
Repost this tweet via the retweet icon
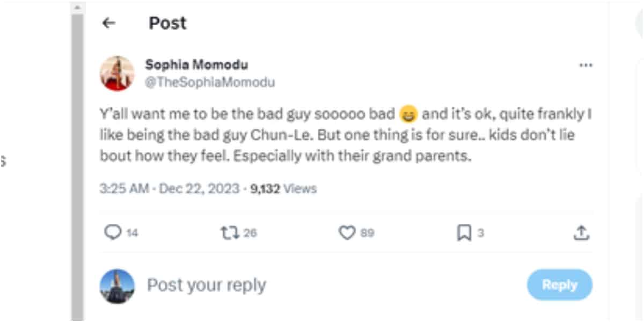click(x=229, y=232)
